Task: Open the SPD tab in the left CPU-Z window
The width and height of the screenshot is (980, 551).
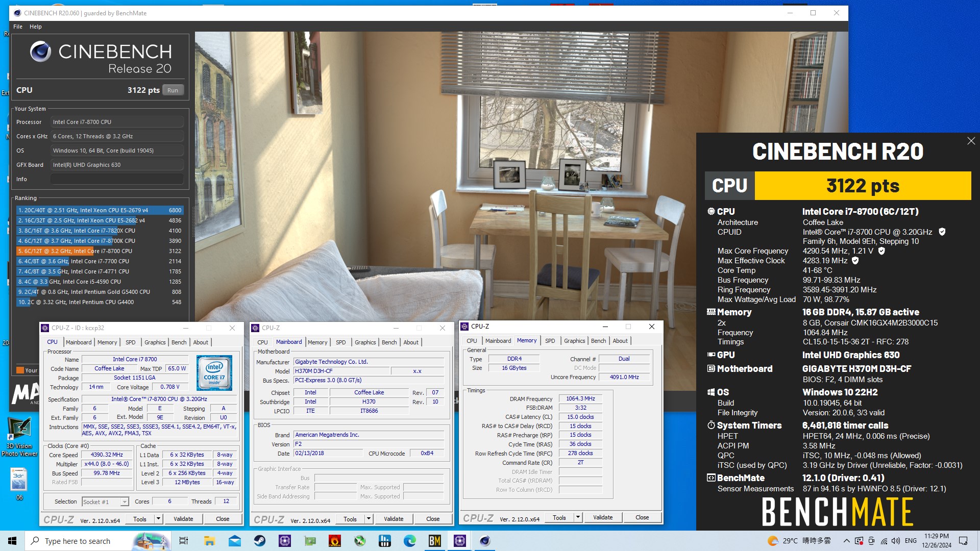Action: (x=131, y=342)
